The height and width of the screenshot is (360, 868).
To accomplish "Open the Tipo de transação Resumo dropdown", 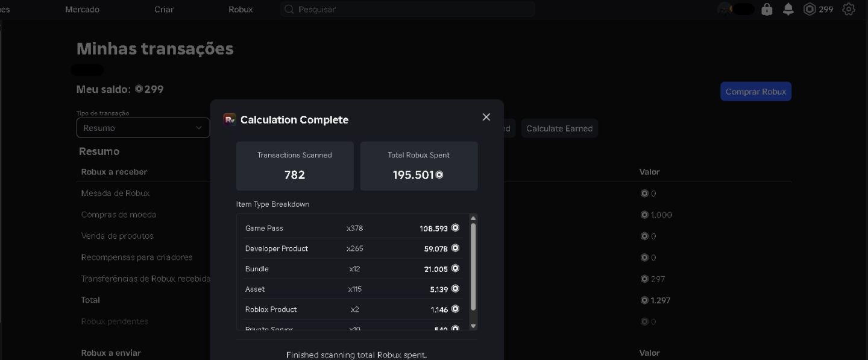I will [x=143, y=128].
